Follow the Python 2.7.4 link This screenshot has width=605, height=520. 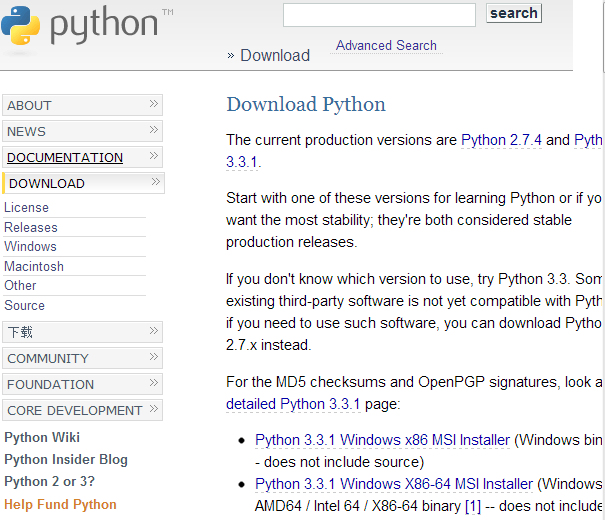[x=501, y=140]
